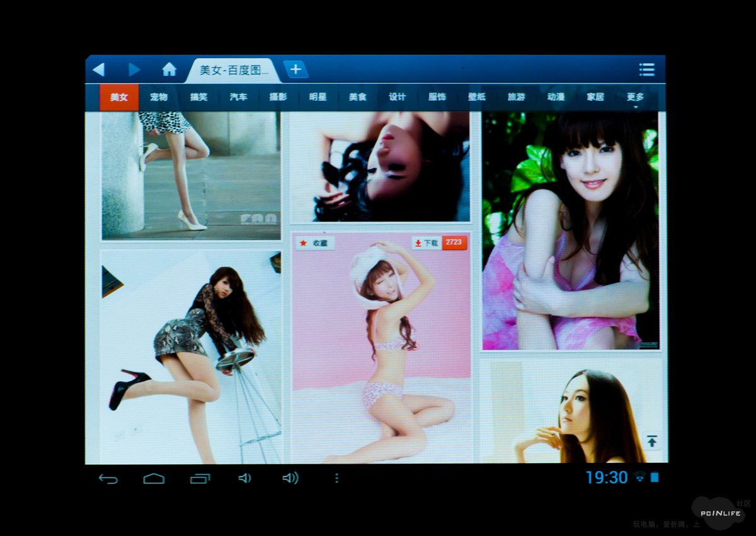Go back using the browser's back arrow
Screen dimensions: 756x536
[98, 69]
